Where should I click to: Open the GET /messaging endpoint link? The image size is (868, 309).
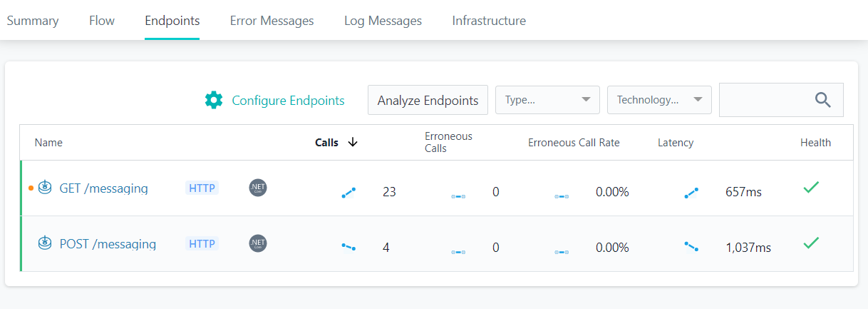point(103,188)
